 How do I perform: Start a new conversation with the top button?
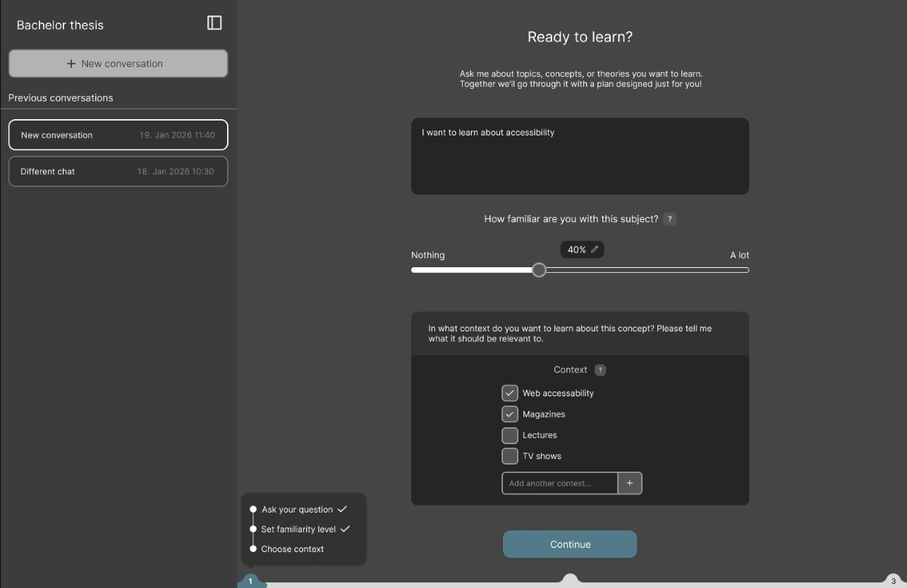[x=118, y=63]
